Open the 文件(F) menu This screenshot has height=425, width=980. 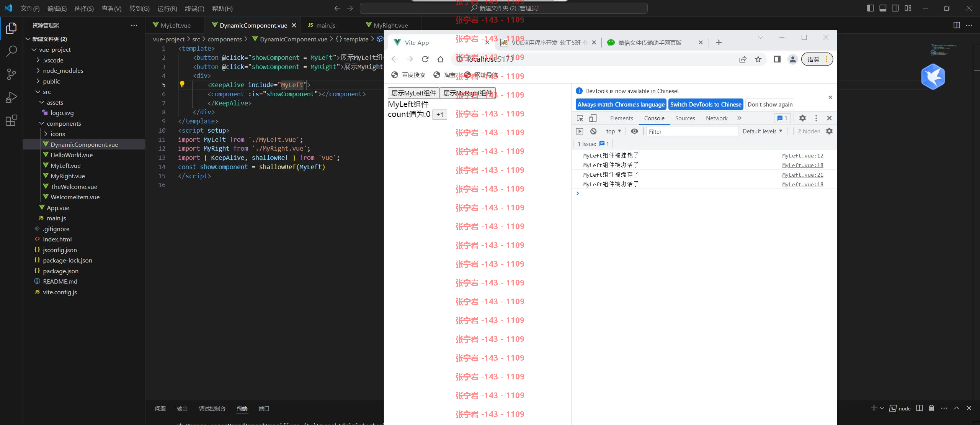[x=30, y=8]
